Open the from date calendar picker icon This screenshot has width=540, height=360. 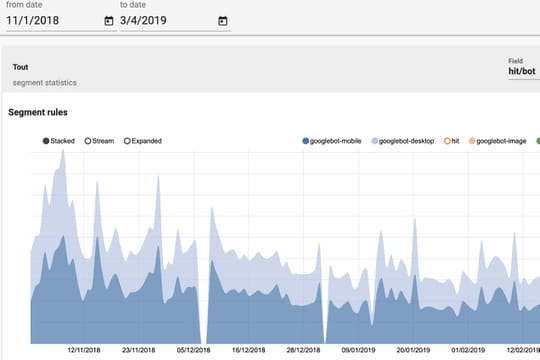pos(108,21)
